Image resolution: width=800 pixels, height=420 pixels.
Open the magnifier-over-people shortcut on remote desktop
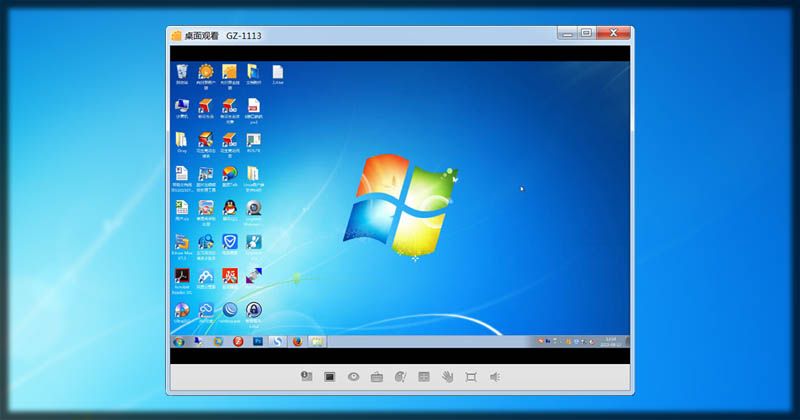tap(206, 241)
